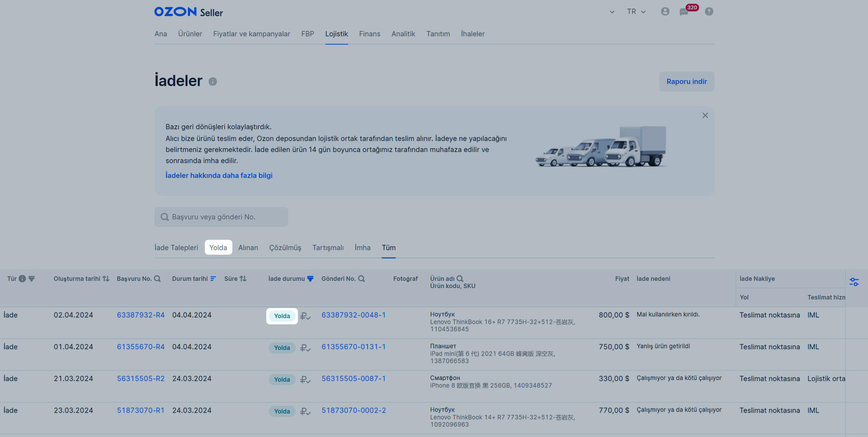Click the Fotoğraf column header
The width and height of the screenshot is (868, 437).
[406, 279]
